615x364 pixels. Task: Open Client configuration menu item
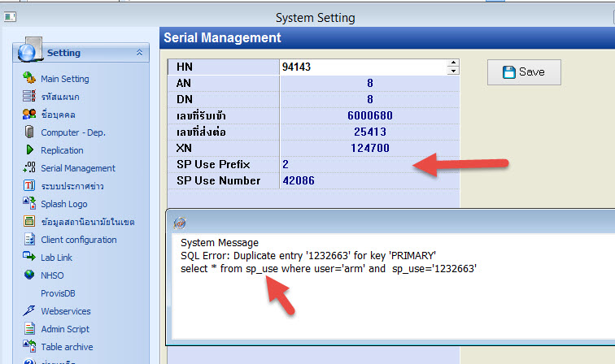[x=78, y=240]
